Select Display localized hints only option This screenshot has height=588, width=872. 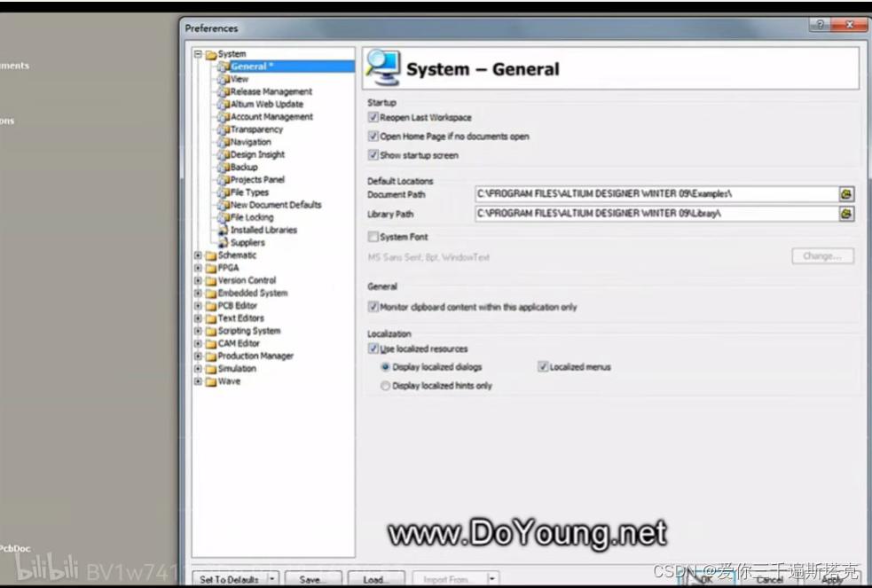coord(385,386)
